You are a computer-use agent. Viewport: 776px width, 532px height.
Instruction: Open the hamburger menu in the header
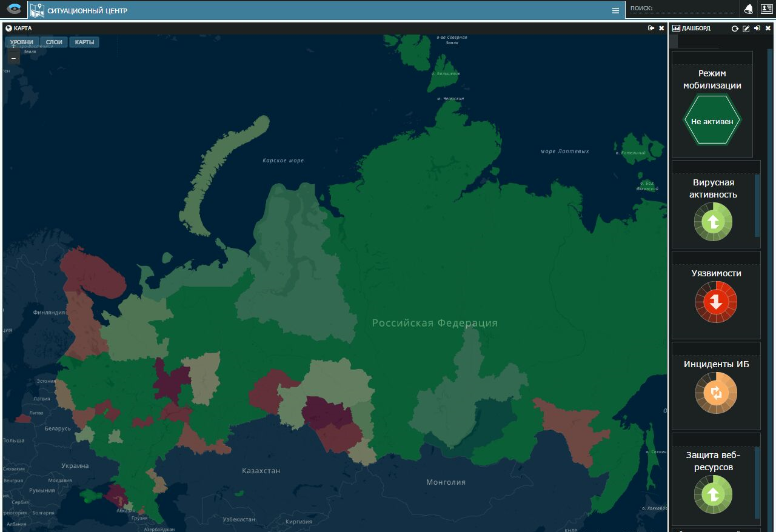click(x=615, y=10)
